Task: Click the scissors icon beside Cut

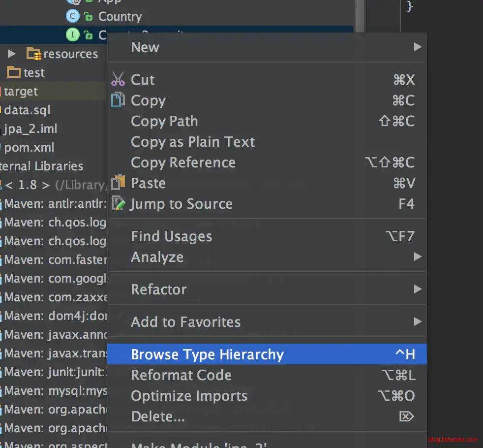Action: (x=118, y=79)
